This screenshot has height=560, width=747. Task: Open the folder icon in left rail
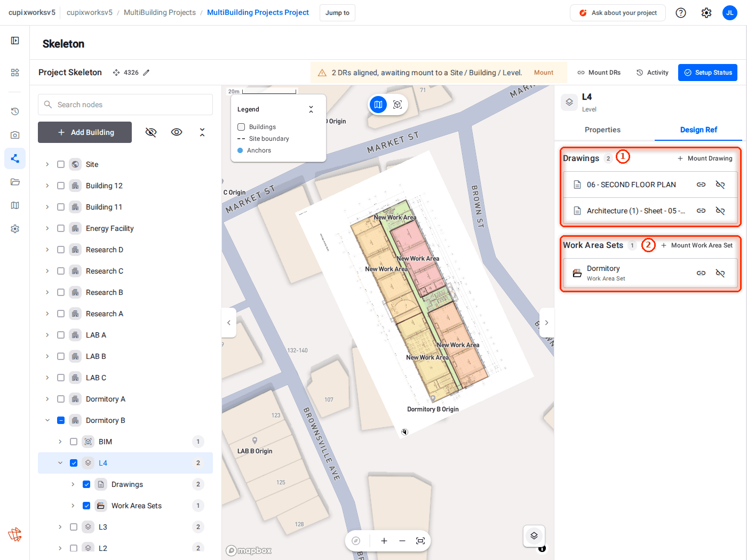tap(15, 182)
